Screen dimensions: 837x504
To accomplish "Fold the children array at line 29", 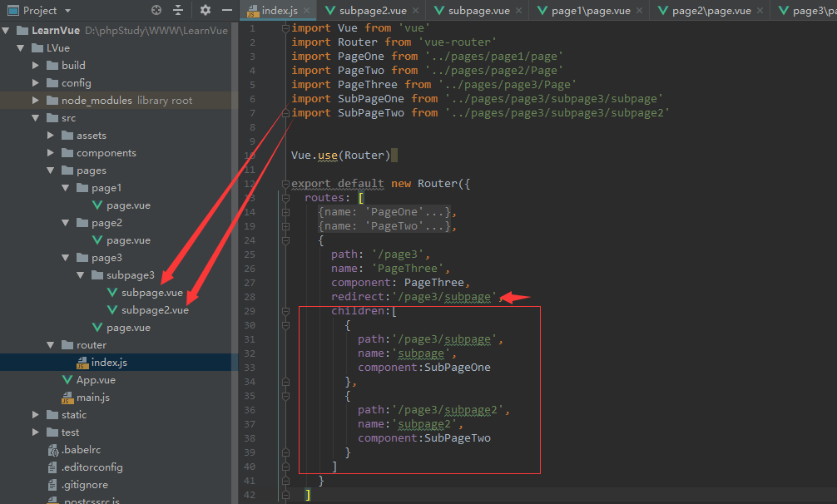I will [285, 311].
